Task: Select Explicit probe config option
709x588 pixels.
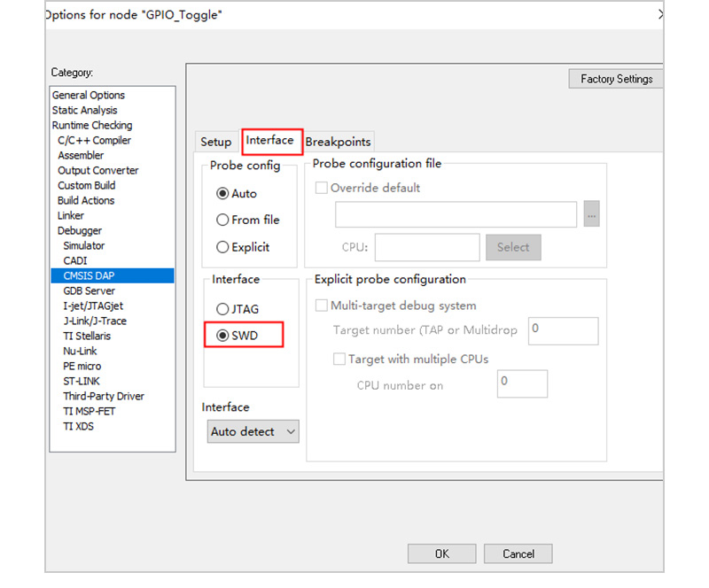Action: (x=222, y=247)
